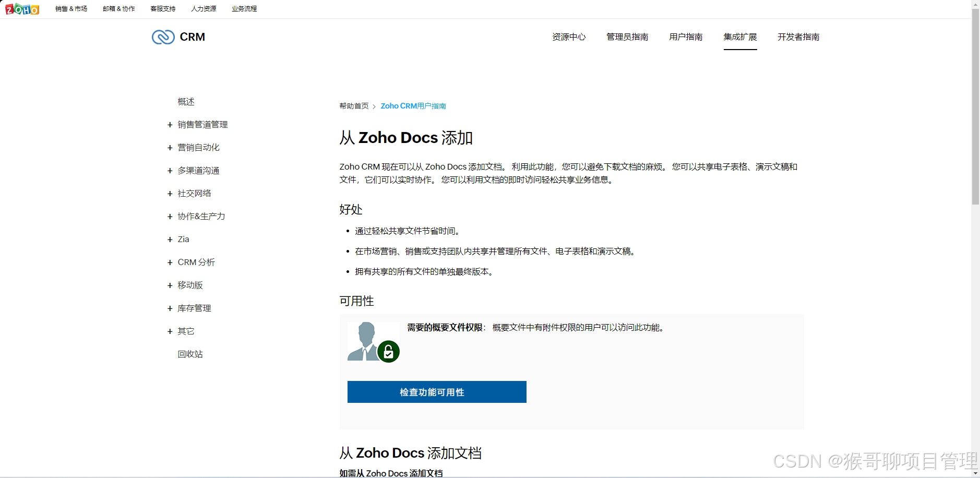Open 人力资源 in top menu
The height and width of the screenshot is (478, 980).
pyautogui.click(x=204, y=9)
